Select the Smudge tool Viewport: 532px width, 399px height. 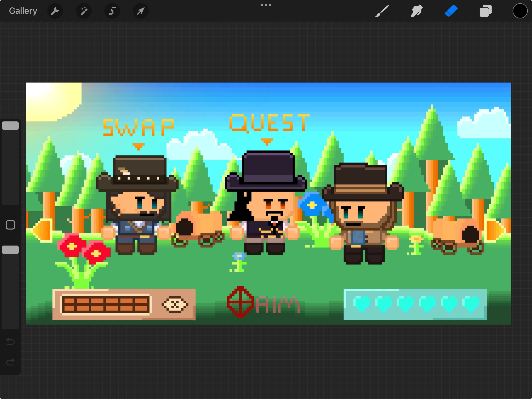(416, 11)
